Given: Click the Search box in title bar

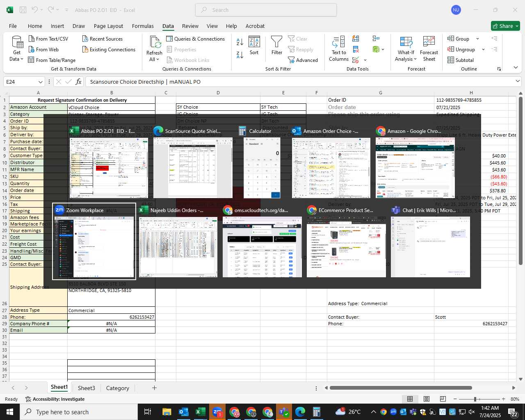Looking at the screenshot, I should (266, 10).
